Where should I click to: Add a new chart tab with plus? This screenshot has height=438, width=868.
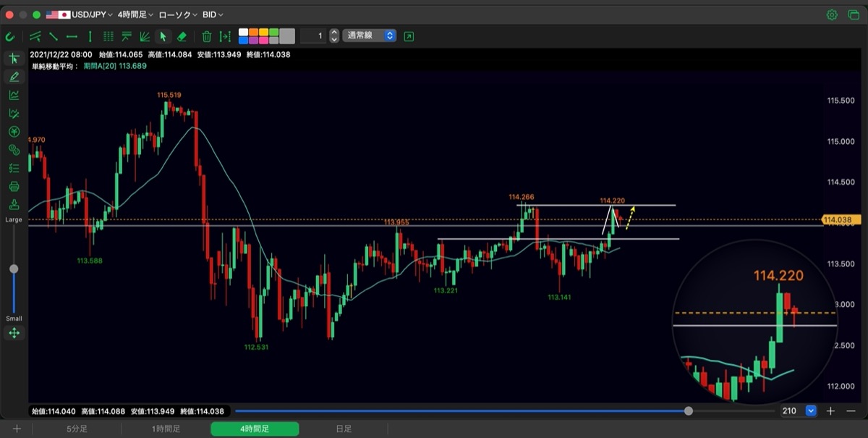(x=17, y=429)
